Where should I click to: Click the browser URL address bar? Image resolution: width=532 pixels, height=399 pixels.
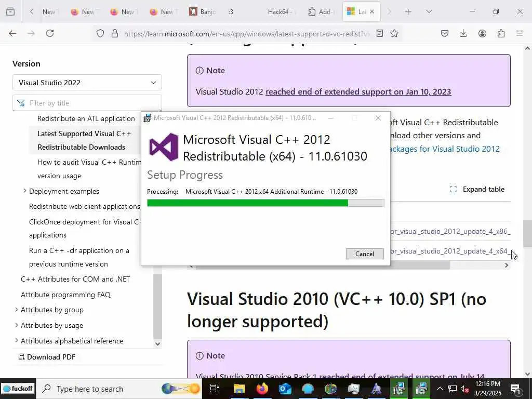pyautogui.click(x=247, y=34)
